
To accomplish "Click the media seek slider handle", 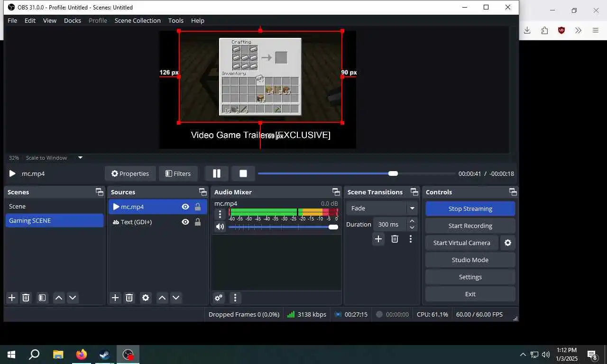I will [x=393, y=173].
